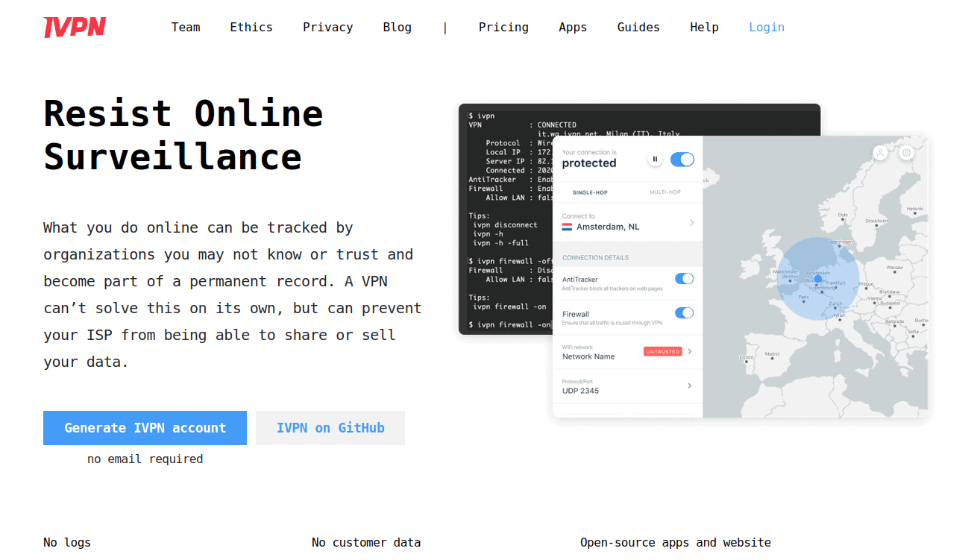Click the 'Amsterdam, NL' server name
Image resolution: width=977 pixels, height=560 pixels.
pyautogui.click(x=608, y=227)
